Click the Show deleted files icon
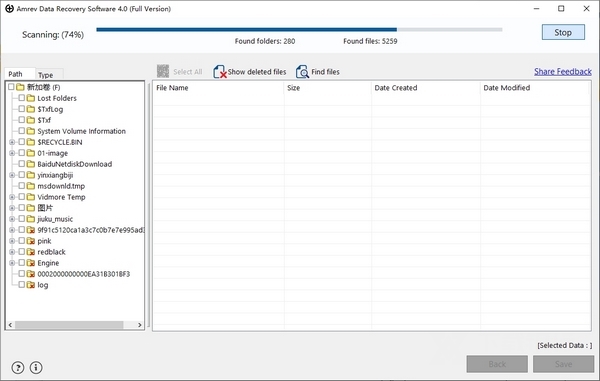This screenshot has width=600, height=381. point(220,72)
